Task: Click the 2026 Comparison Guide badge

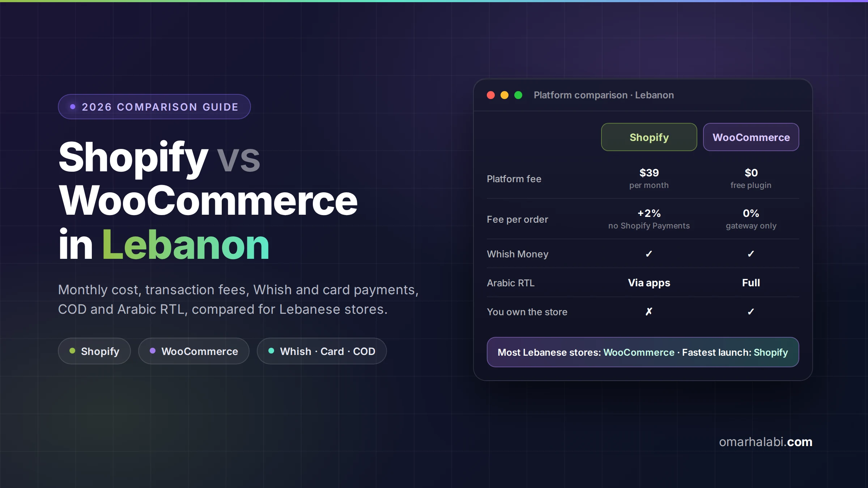Action: pos(154,107)
